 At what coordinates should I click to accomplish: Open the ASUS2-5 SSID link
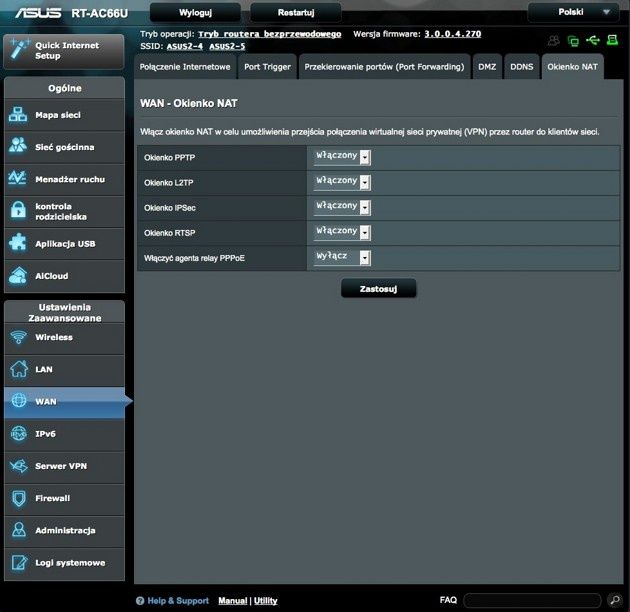click(x=227, y=46)
